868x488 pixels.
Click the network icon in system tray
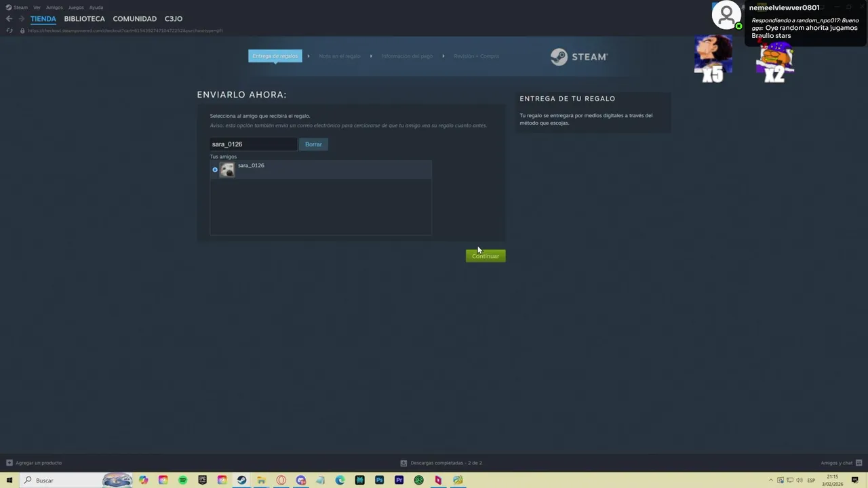(x=790, y=481)
